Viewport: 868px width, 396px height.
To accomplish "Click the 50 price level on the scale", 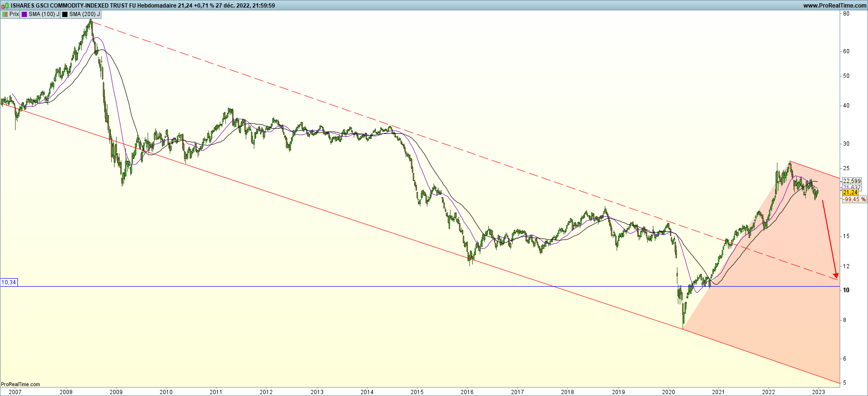I will (x=846, y=76).
